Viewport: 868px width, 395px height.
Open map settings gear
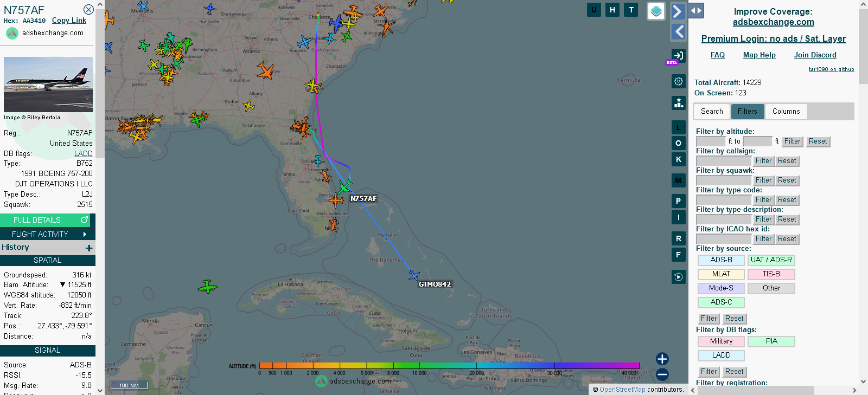679,81
